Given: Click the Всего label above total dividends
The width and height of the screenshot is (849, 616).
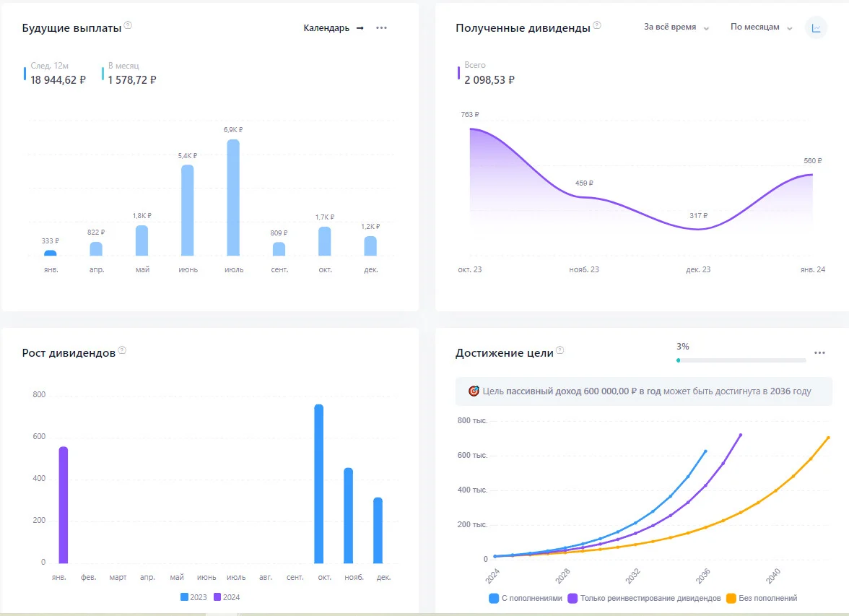Looking at the screenshot, I should [475, 65].
